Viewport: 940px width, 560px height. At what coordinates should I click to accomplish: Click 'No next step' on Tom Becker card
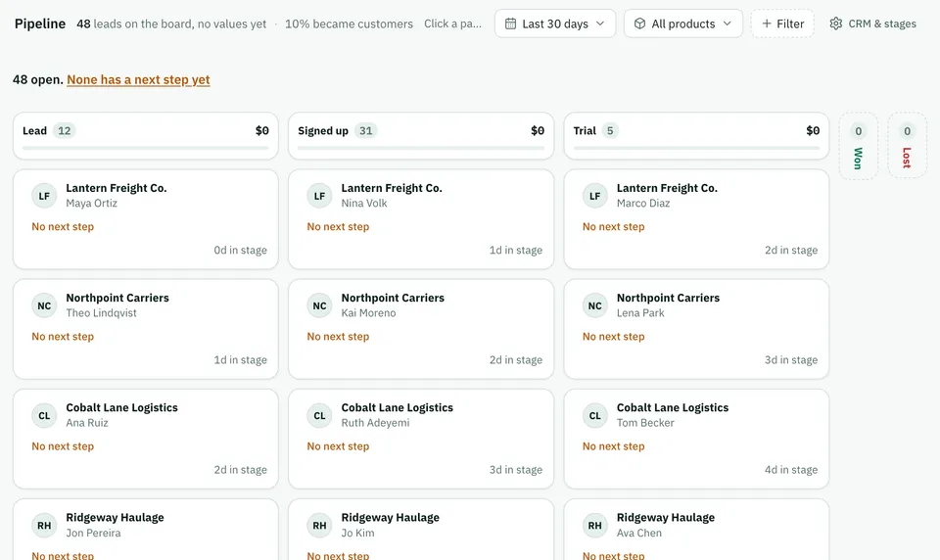tap(613, 446)
